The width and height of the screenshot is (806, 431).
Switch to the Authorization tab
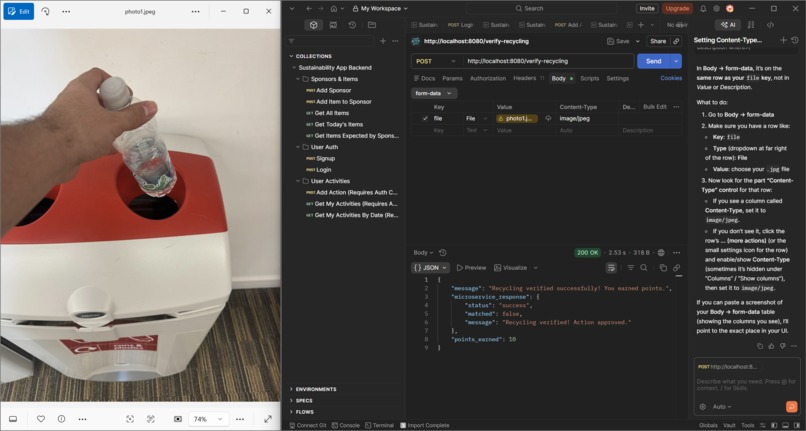pos(488,78)
